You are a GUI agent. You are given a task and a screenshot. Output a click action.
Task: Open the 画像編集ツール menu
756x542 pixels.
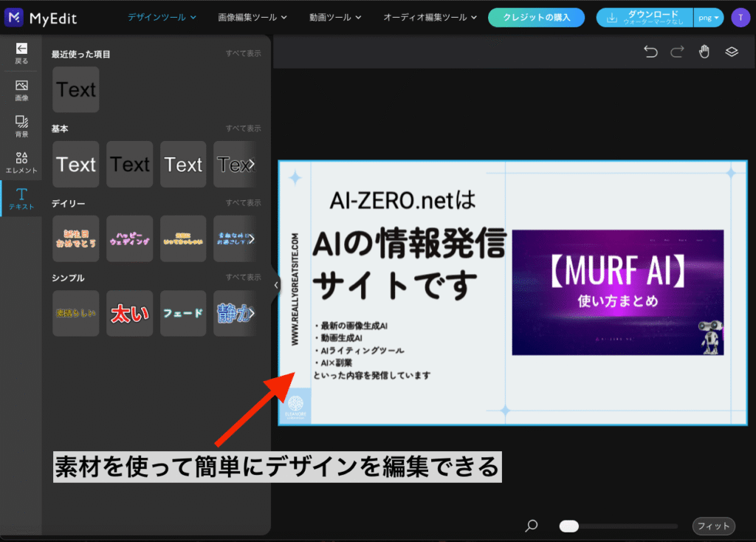(252, 18)
